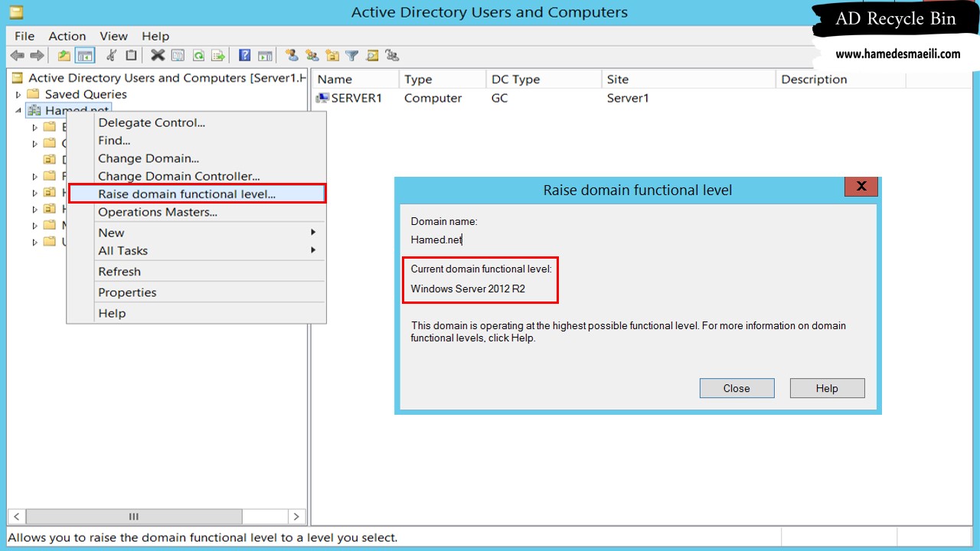980x551 pixels.
Task: Click the "Hamed.net" domain name in the dialog
Action: [436, 240]
